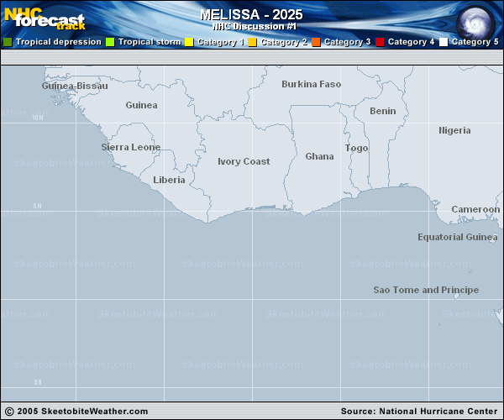Click the NHC forecast track logo
The width and height of the screenshot is (504, 420).
(46, 18)
